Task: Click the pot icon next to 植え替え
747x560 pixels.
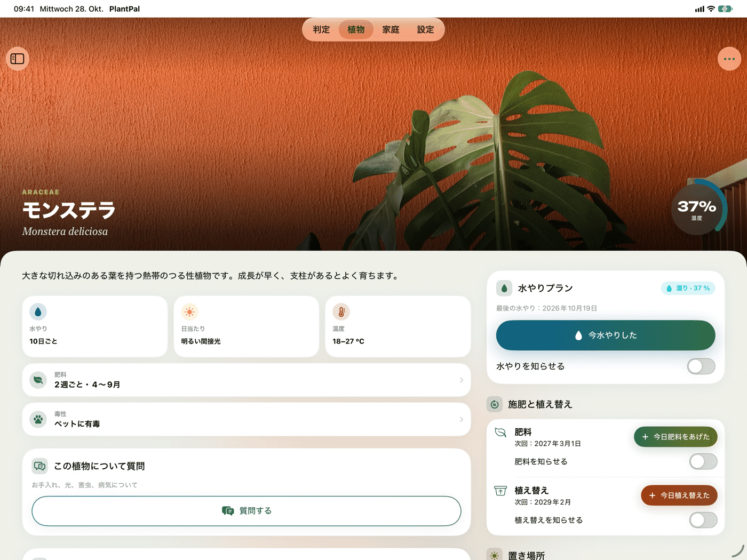Action: [500, 491]
